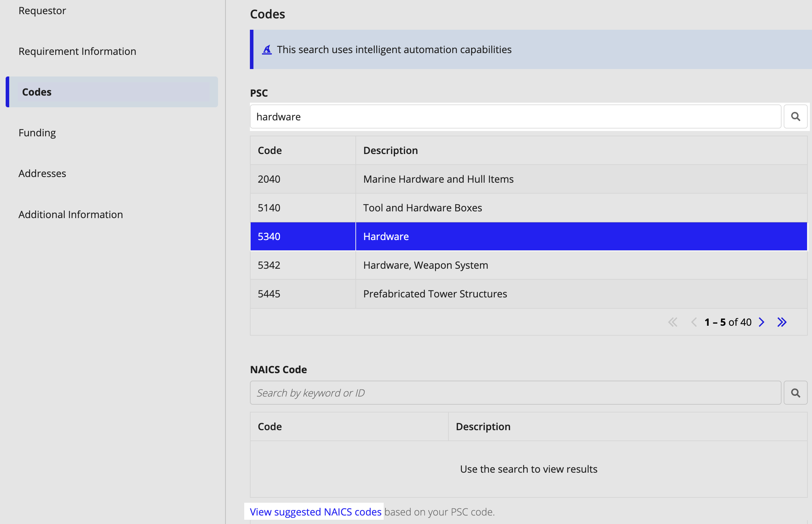
Task: Click Use the search to view results text
Action: click(x=528, y=469)
